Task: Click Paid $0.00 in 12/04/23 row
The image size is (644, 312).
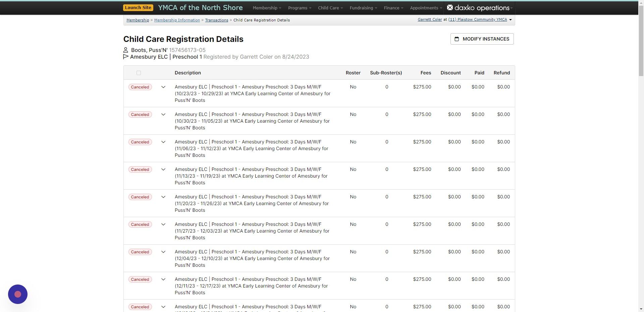Action: (x=478, y=252)
